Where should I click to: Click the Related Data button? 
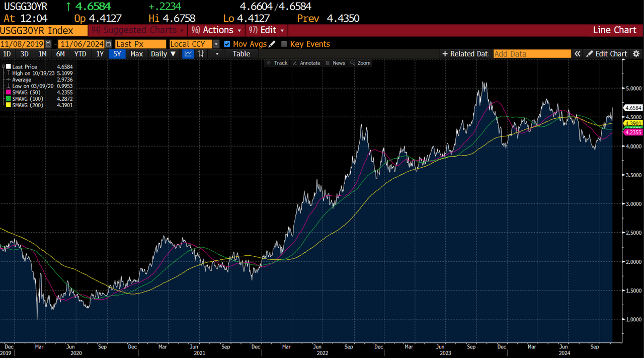coord(465,54)
